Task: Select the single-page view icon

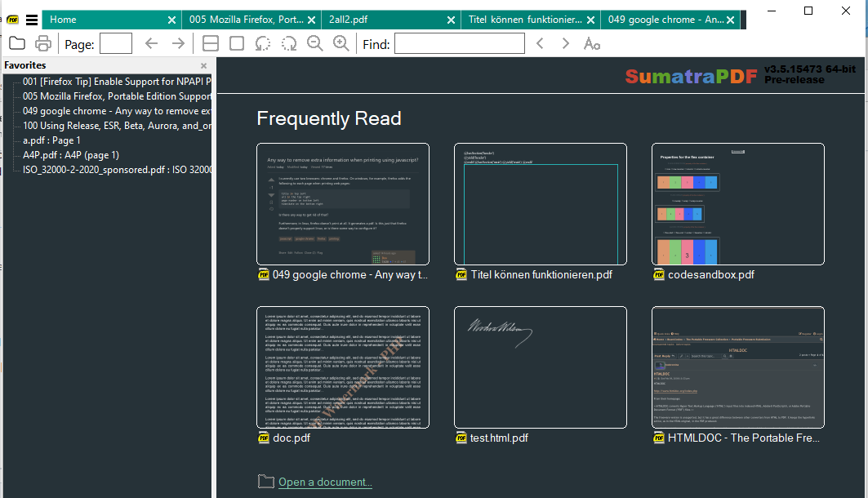Action: point(236,43)
